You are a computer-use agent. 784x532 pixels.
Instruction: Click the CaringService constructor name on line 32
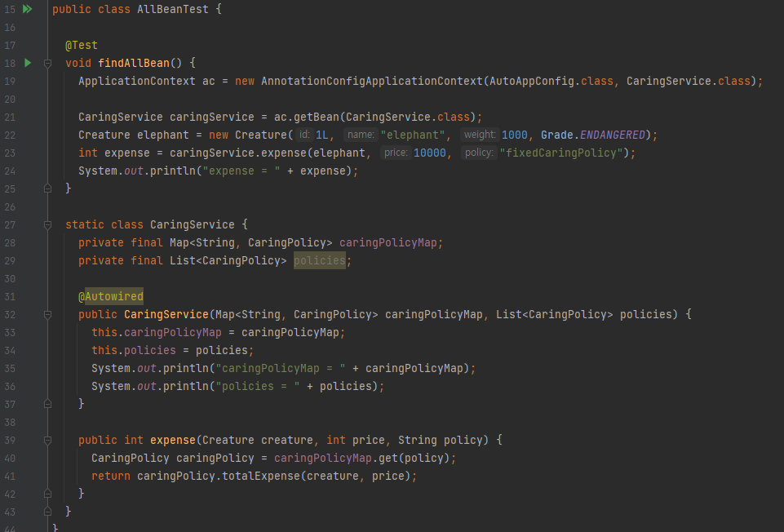(x=166, y=314)
